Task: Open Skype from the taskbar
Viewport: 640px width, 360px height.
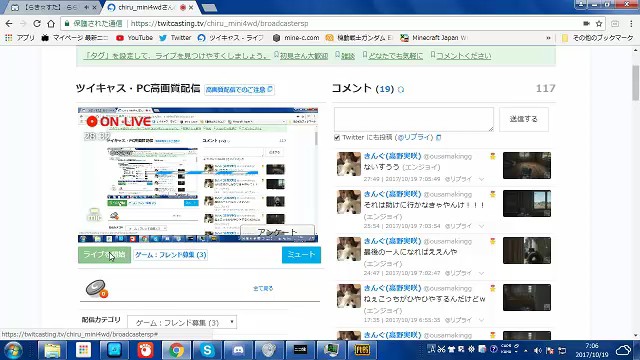Action: [207, 350]
